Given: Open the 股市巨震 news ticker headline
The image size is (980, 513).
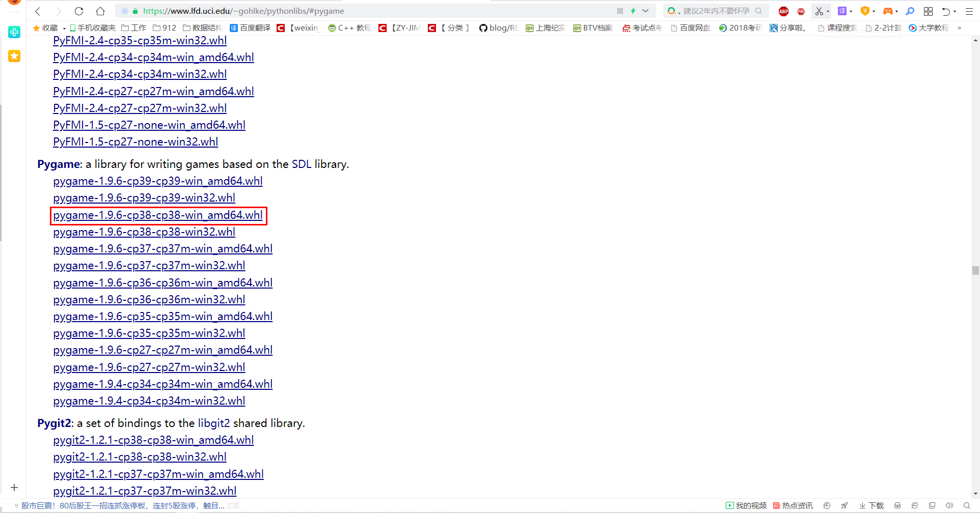Looking at the screenshot, I should pos(123,506).
